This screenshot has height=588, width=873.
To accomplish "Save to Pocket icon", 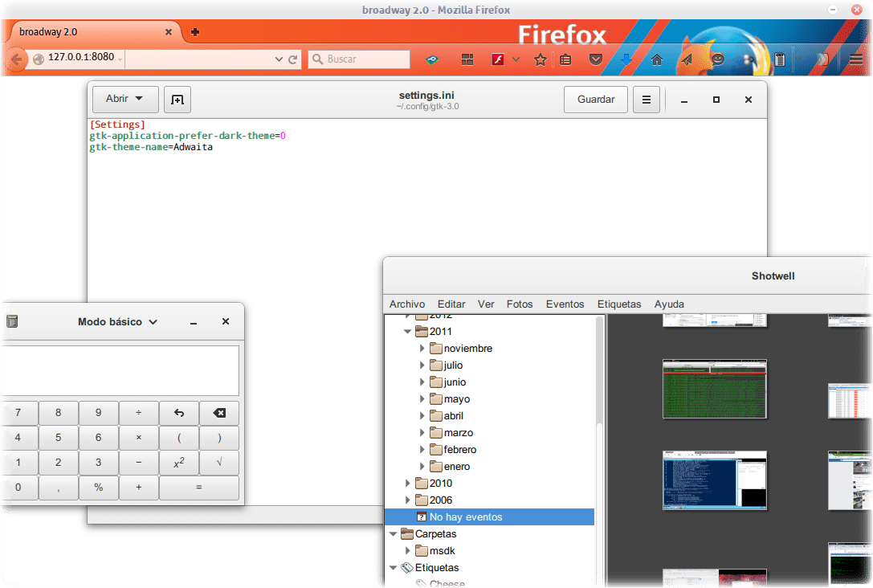I will click(x=596, y=59).
